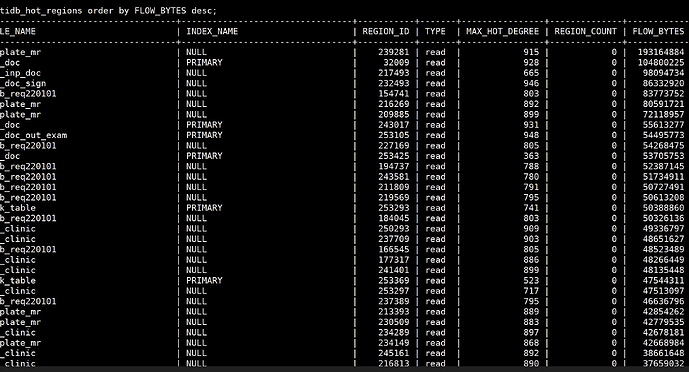The image size is (689, 372).
Task: Select region ID 250293
Action: (x=394, y=229)
